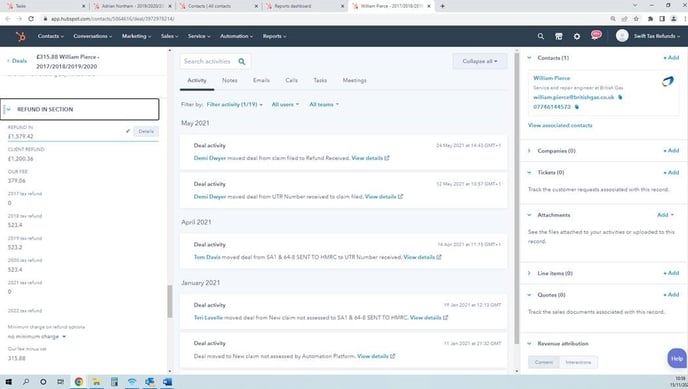Collapse the Quotes (0) panel
Screen dimensions: 688x389
click(x=529, y=295)
